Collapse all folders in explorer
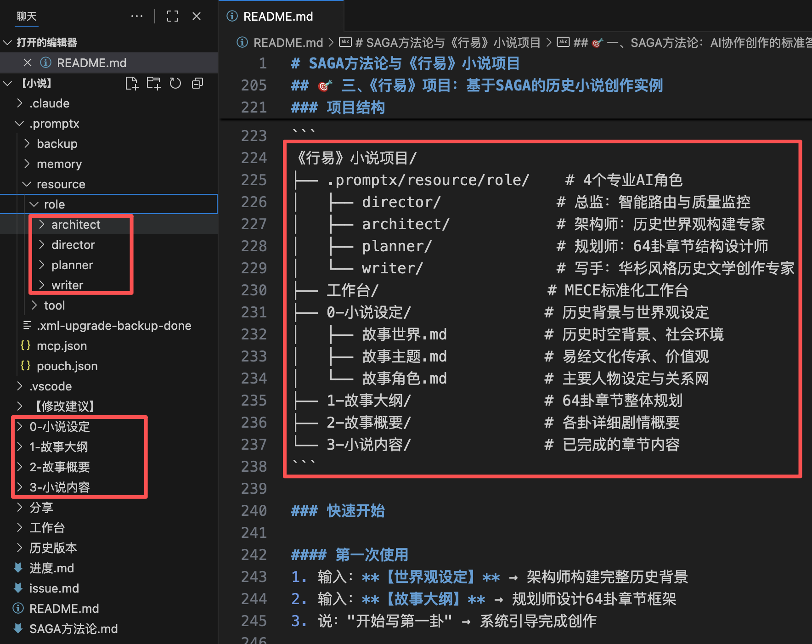 pyautogui.click(x=197, y=84)
